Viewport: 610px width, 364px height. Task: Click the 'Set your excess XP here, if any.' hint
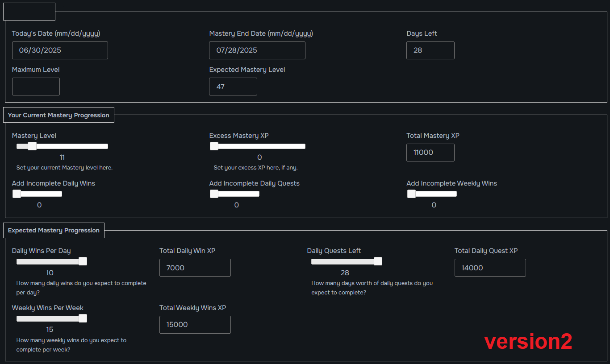click(255, 168)
